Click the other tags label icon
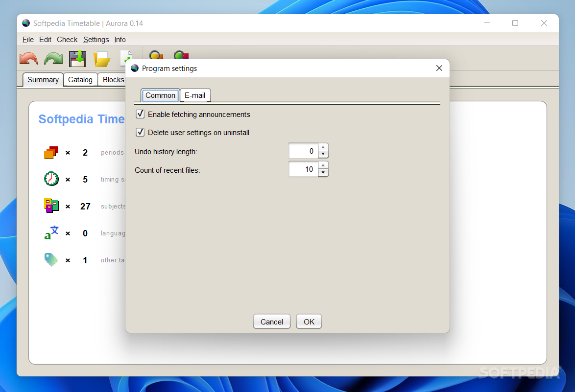The height and width of the screenshot is (392, 575). tap(51, 259)
